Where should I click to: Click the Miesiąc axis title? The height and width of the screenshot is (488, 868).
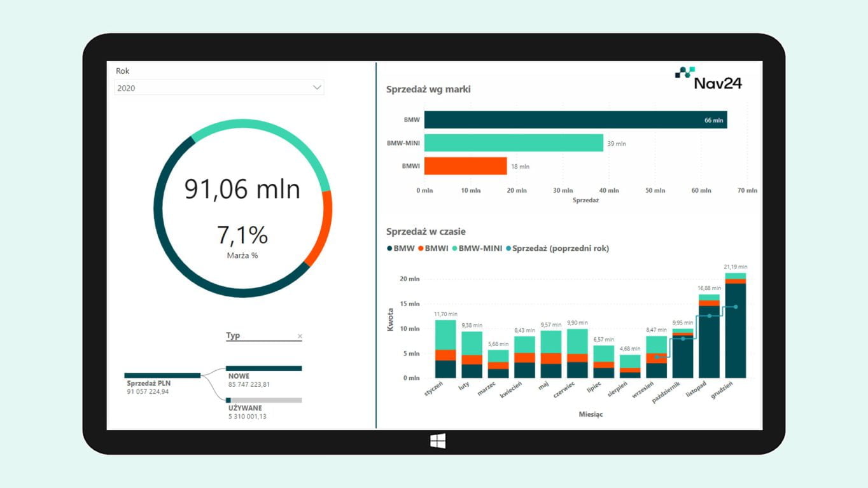coord(591,415)
